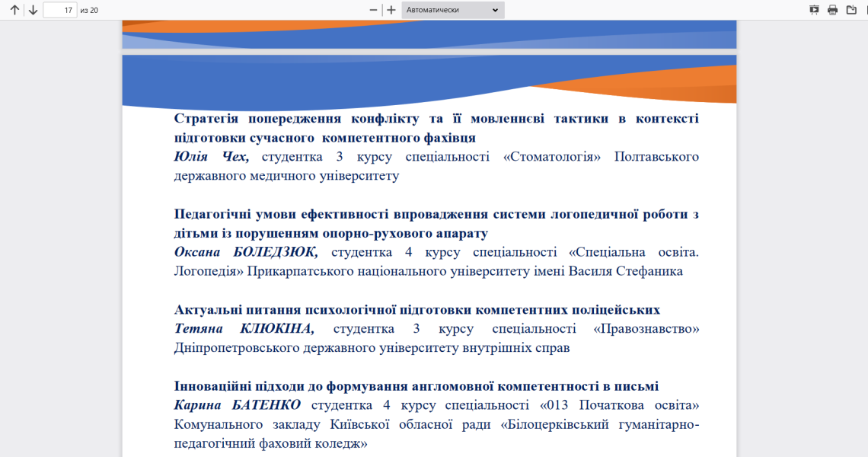Click heading 'Актуальні питання психологічної підготовки'
This screenshot has height=457, width=868.
tap(324, 310)
